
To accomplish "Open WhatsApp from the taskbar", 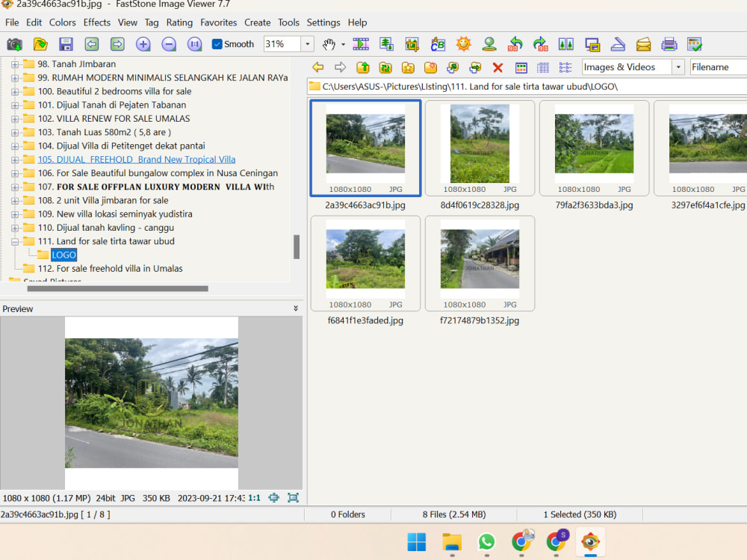I will [x=486, y=542].
